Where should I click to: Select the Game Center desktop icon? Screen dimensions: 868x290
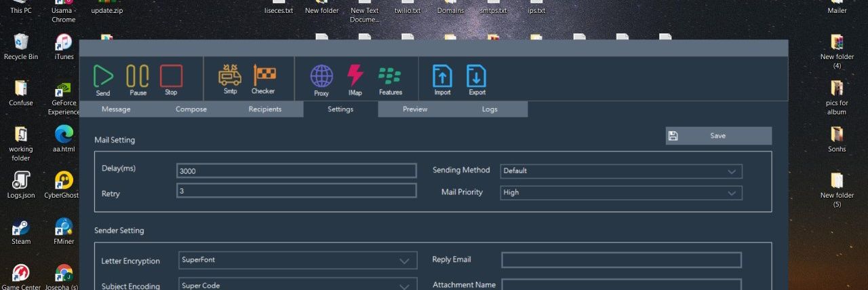click(21, 273)
